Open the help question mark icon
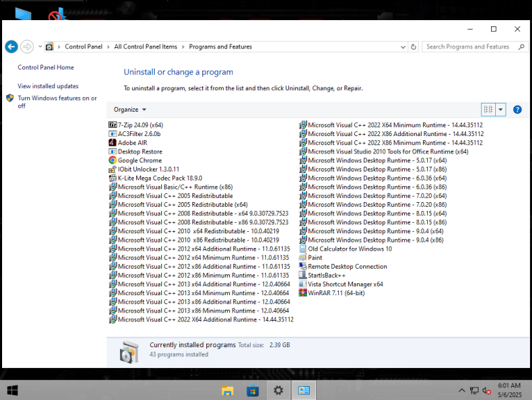The width and height of the screenshot is (532, 400). tap(517, 110)
